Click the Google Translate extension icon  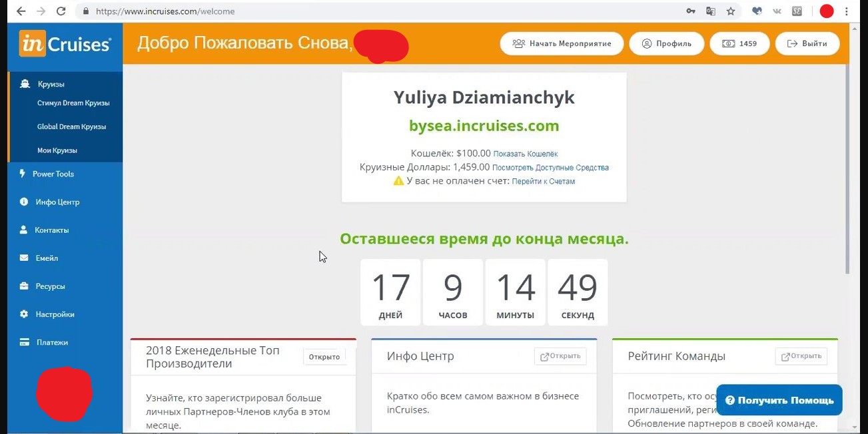[x=710, y=11]
